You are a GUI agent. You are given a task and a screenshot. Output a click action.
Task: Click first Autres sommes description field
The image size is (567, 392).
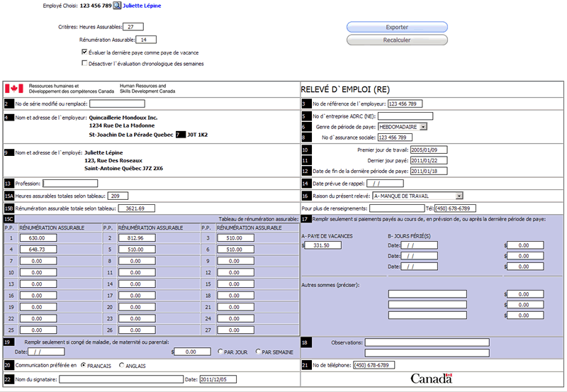[427, 294]
